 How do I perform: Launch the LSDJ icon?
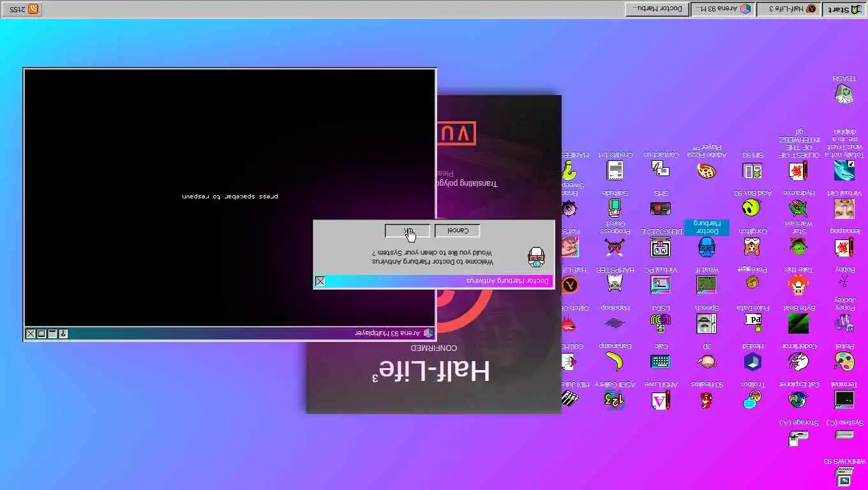[x=661, y=323]
